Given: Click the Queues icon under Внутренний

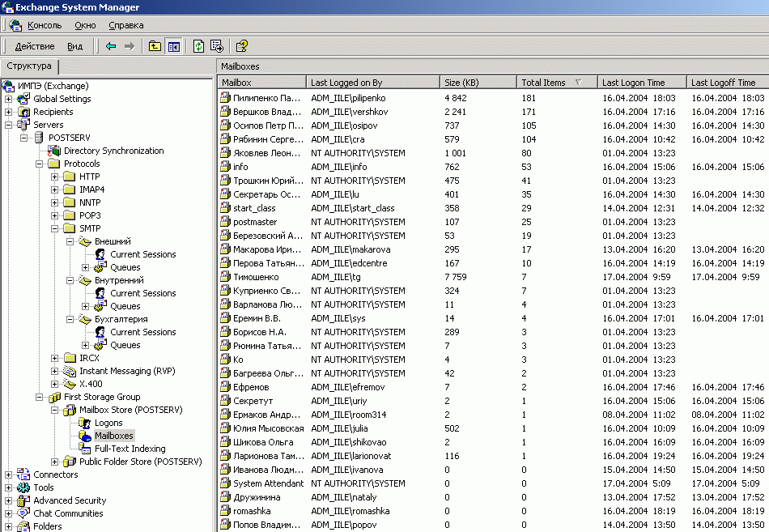Looking at the screenshot, I should [100, 306].
